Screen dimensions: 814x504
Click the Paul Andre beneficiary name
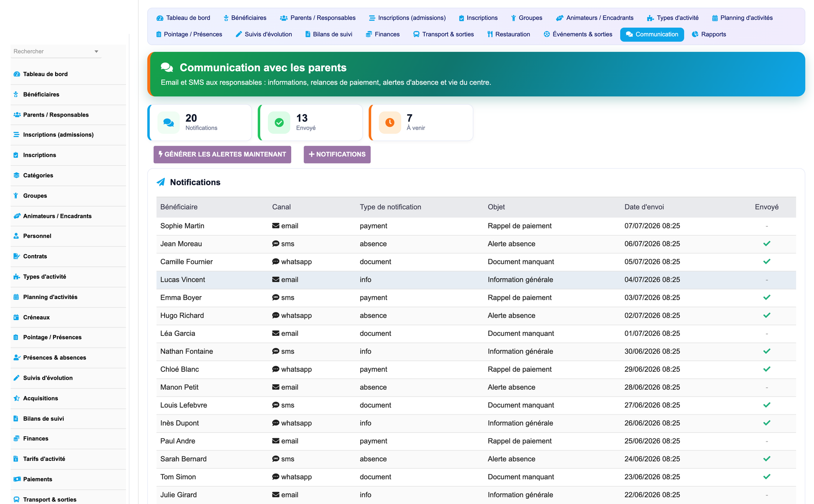[178, 441]
